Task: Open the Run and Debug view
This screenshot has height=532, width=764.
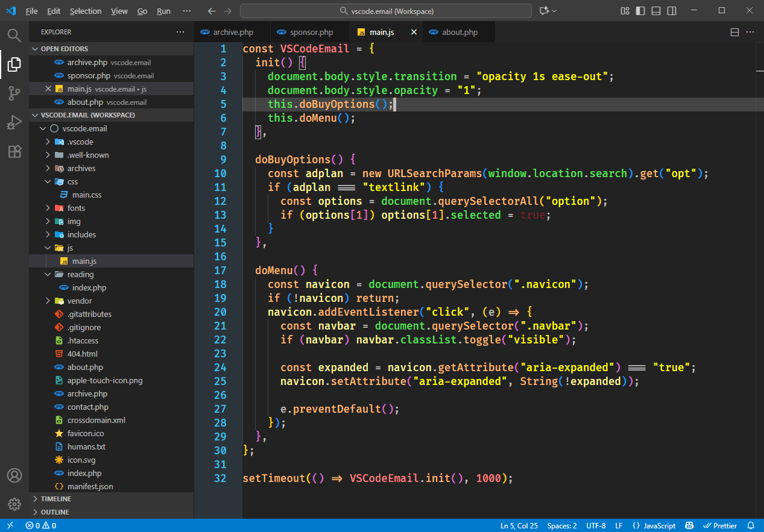Action: click(x=14, y=122)
